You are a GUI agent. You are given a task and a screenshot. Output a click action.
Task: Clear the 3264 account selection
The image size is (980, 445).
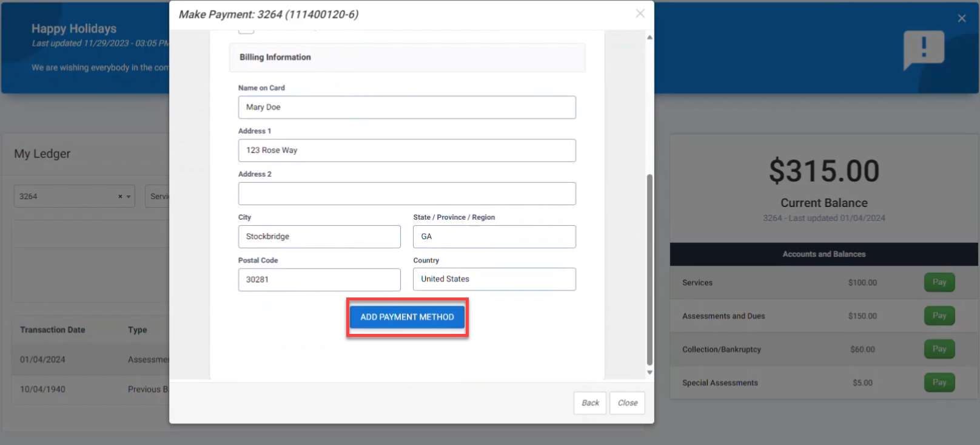tap(120, 197)
